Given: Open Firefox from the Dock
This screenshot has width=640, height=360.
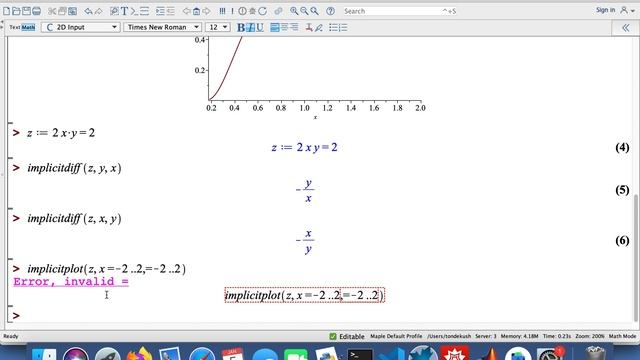Looking at the screenshot, I should [139, 354].
